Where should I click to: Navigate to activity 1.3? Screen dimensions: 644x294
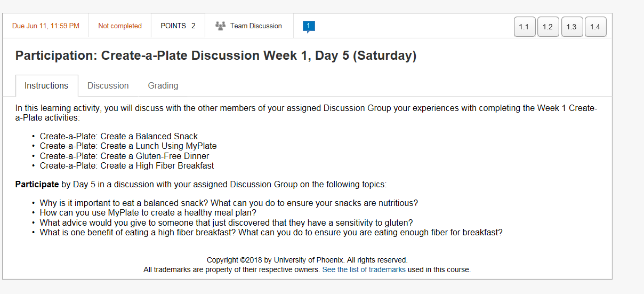point(571,27)
